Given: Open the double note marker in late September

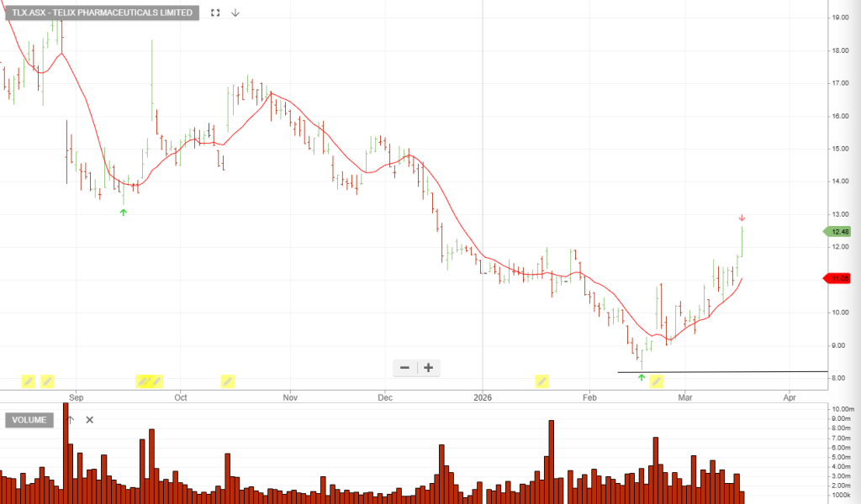Looking at the screenshot, I should point(149,381).
